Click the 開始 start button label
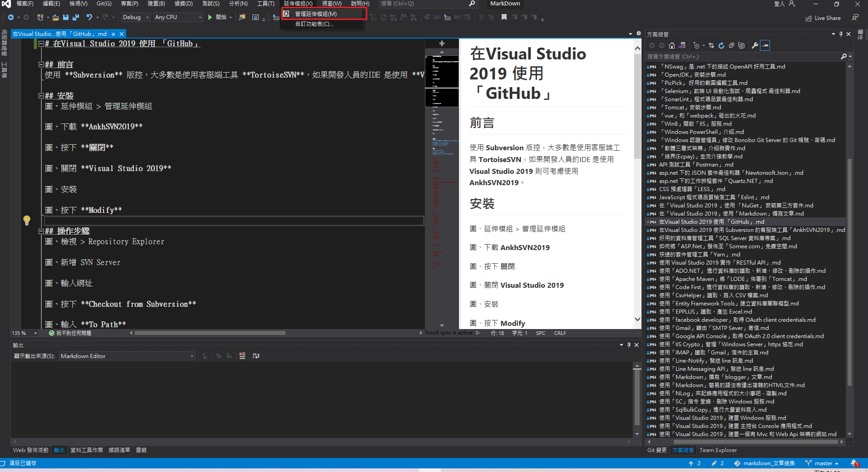 (x=221, y=17)
